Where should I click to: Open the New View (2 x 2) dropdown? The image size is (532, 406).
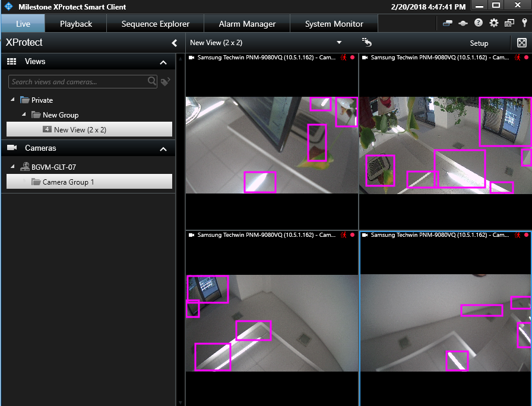[339, 42]
